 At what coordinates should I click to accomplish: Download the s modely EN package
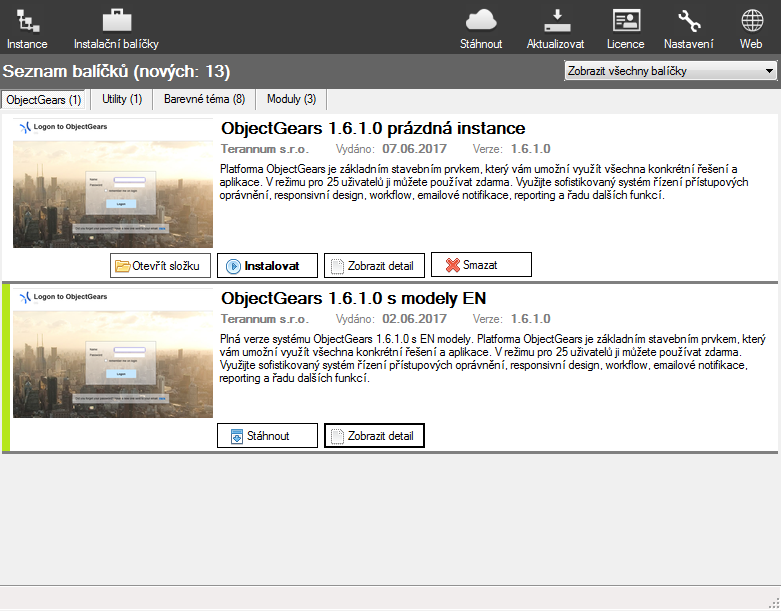click(267, 435)
